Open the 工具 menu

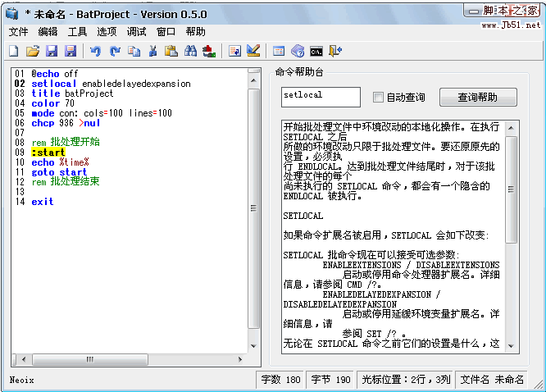pyautogui.click(x=77, y=32)
